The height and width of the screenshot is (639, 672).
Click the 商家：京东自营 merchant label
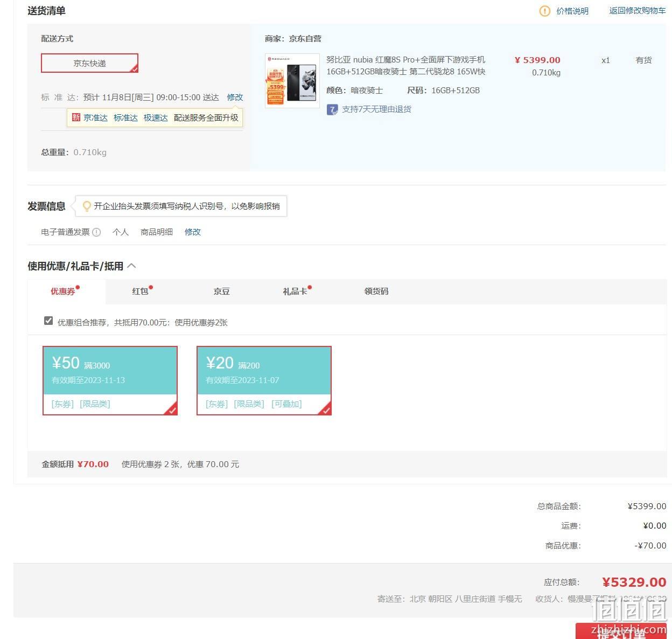[x=293, y=39]
